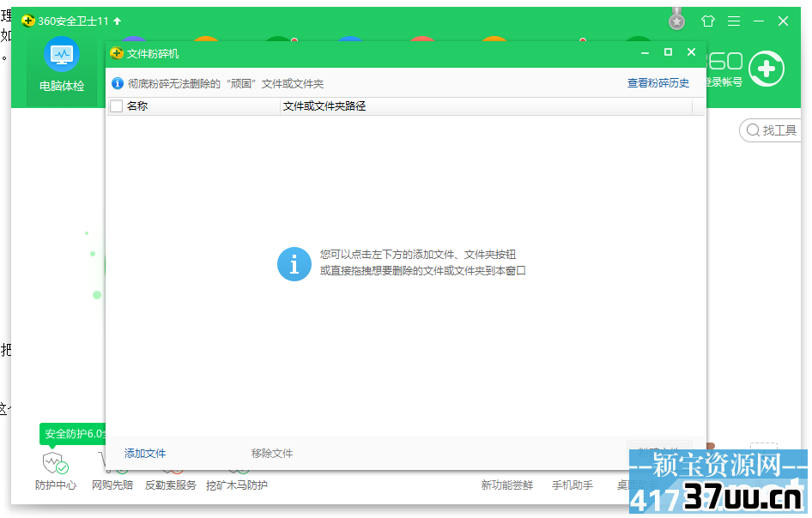Close the 360安全卫士 main window
Image resolution: width=812 pixels, height=518 pixels.
point(783,21)
